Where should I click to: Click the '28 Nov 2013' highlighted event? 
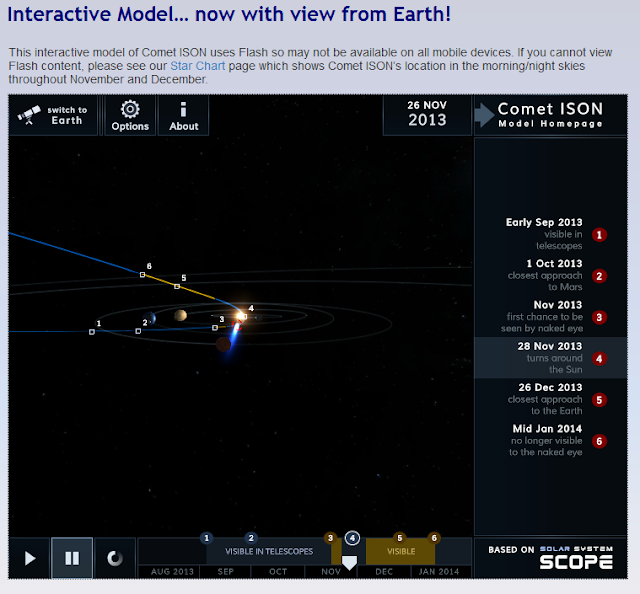550,358
